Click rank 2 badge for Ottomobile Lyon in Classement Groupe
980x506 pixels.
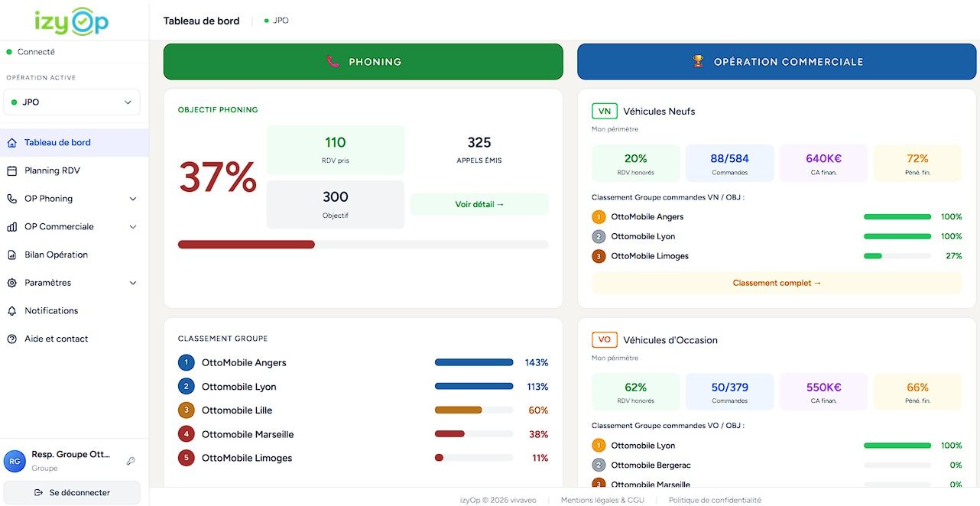tap(186, 387)
